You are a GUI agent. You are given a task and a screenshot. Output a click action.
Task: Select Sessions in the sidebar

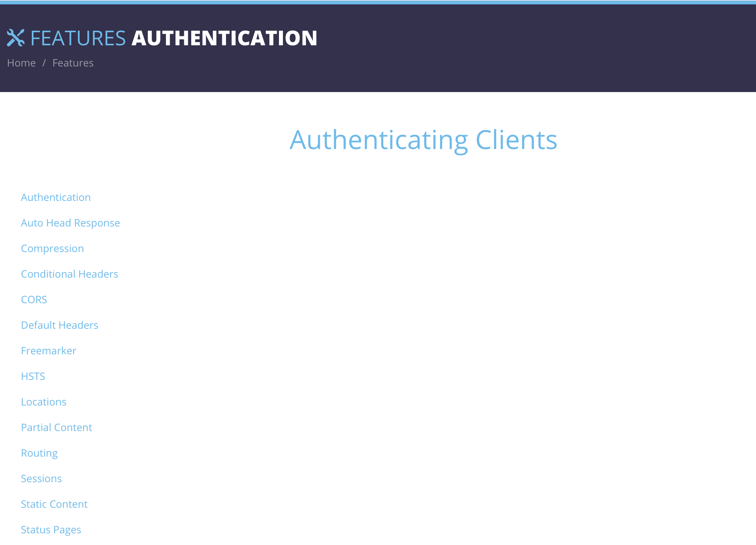point(41,478)
